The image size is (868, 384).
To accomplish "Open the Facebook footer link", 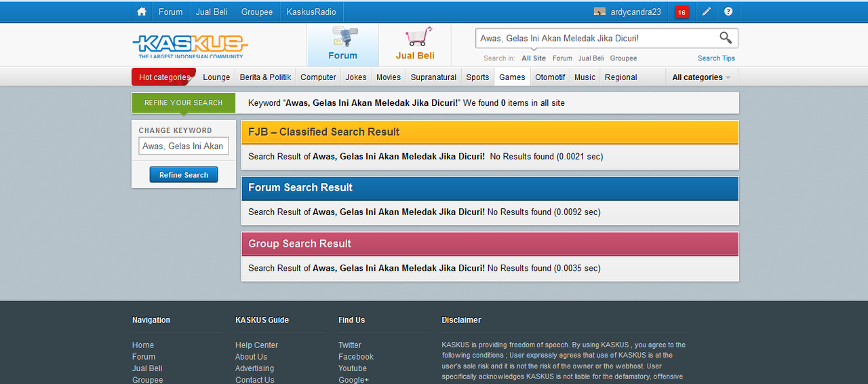I will [356, 357].
